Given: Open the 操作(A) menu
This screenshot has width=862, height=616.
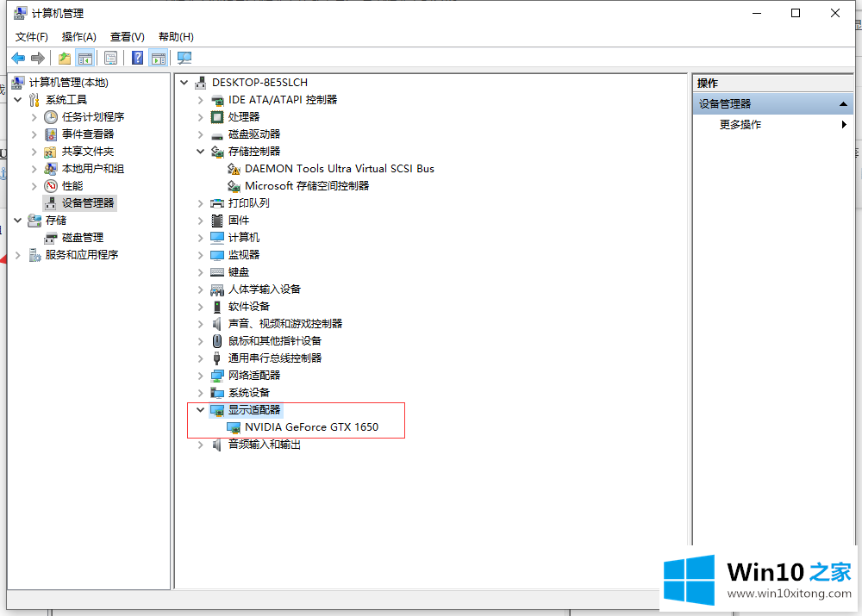Looking at the screenshot, I should [79, 37].
